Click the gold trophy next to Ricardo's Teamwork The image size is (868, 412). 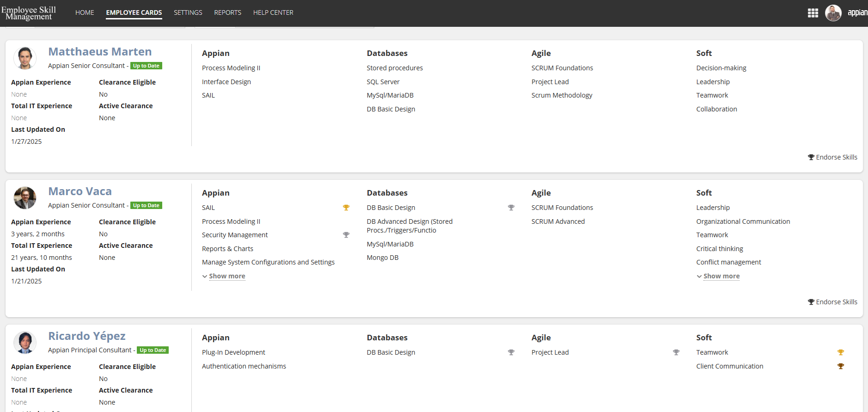[841, 352]
